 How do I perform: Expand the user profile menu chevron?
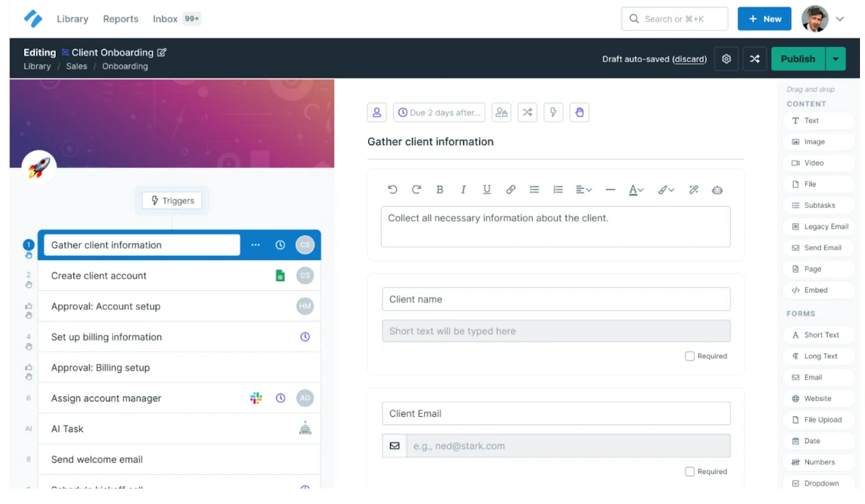coord(840,19)
